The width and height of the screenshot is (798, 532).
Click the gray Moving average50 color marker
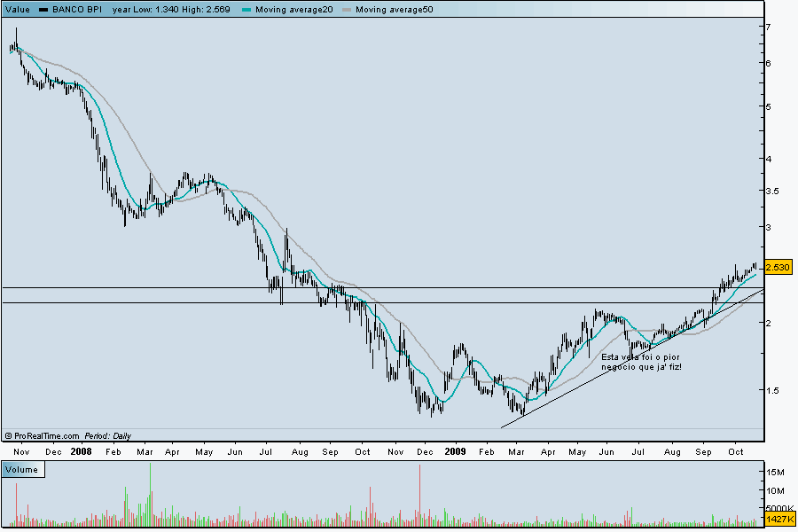[x=347, y=10]
